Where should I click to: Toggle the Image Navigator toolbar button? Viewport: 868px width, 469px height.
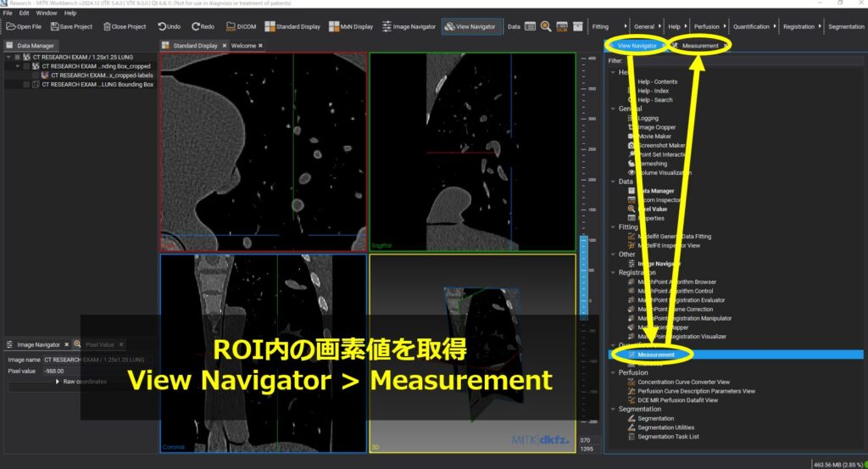pyautogui.click(x=409, y=26)
